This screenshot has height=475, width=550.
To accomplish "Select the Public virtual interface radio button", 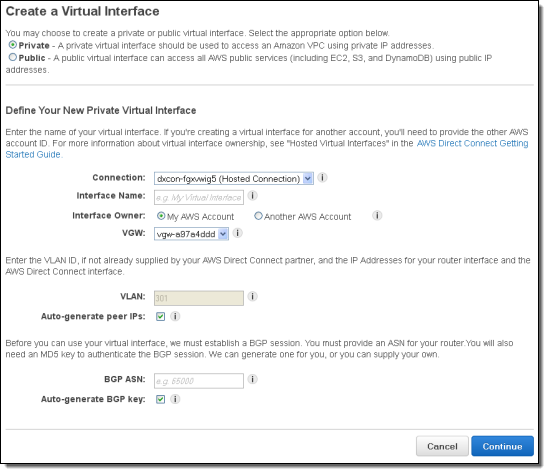I will (13, 57).
